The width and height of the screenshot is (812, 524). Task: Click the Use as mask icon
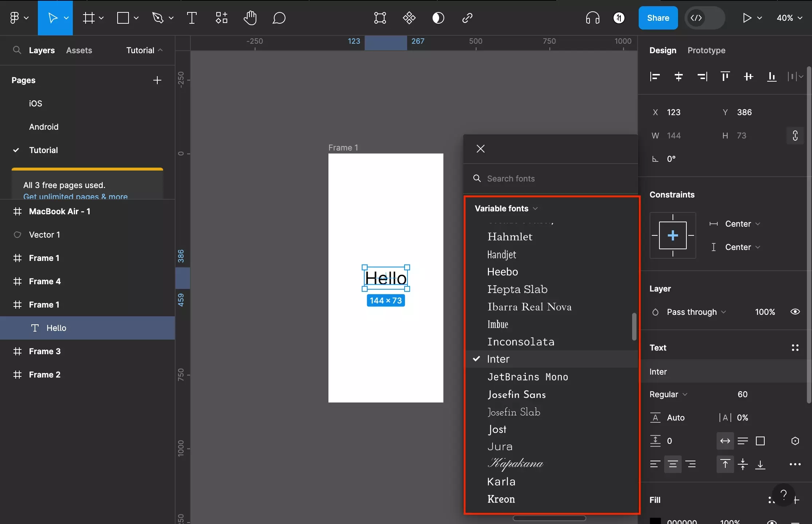pos(438,17)
